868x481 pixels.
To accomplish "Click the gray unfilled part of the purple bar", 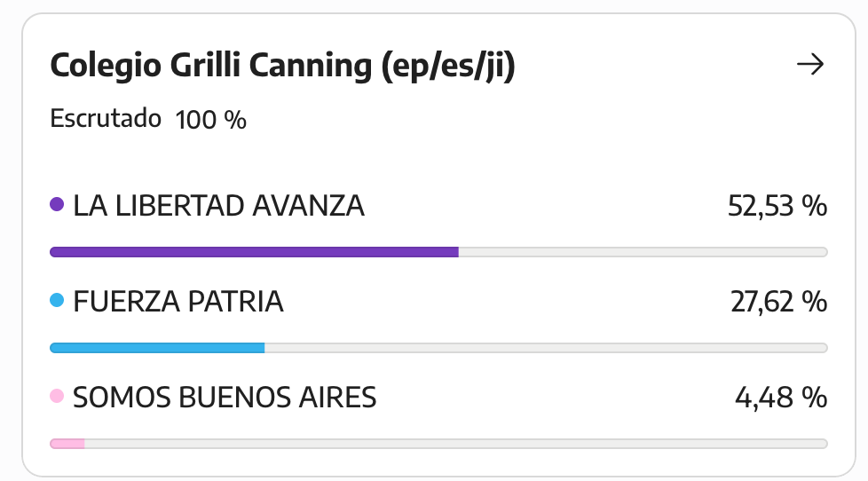I will (643, 252).
